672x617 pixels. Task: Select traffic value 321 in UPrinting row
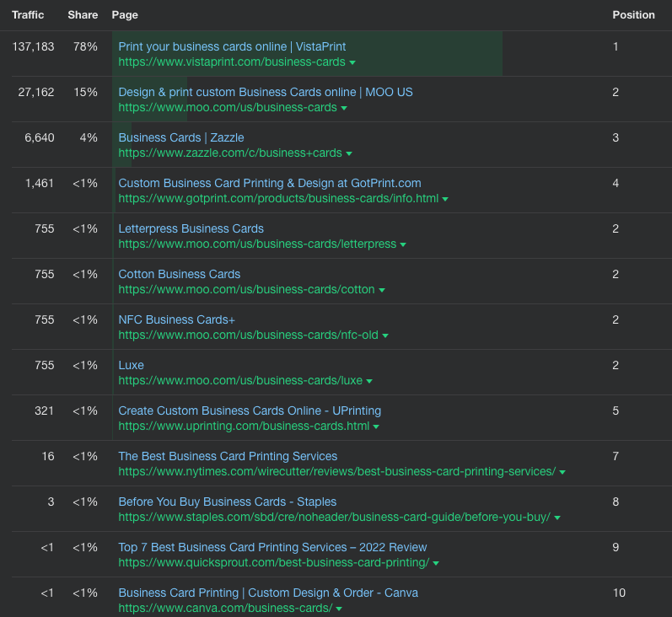[44, 410]
